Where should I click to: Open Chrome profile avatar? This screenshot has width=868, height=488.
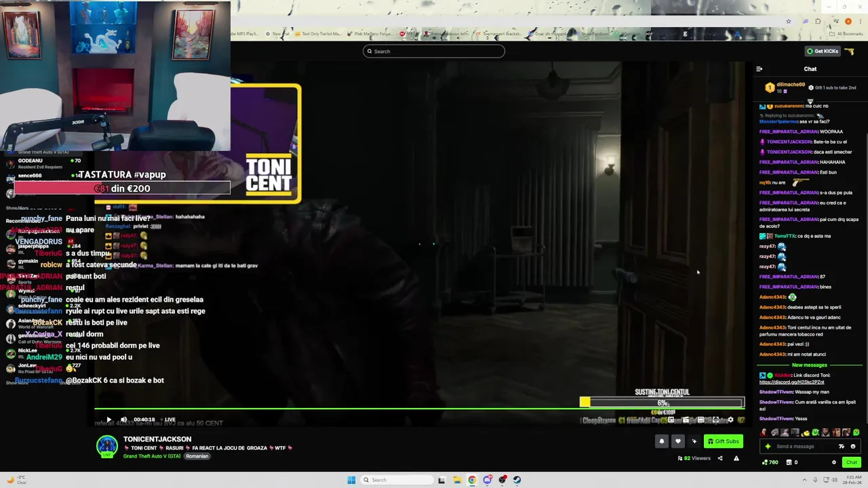[848, 21]
